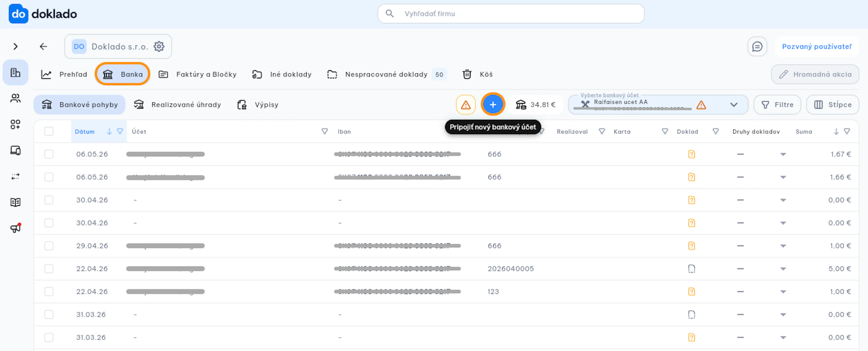This screenshot has height=351, width=868.
Task: Open the Doklado s.r.o. company selector
Action: [118, 47]
